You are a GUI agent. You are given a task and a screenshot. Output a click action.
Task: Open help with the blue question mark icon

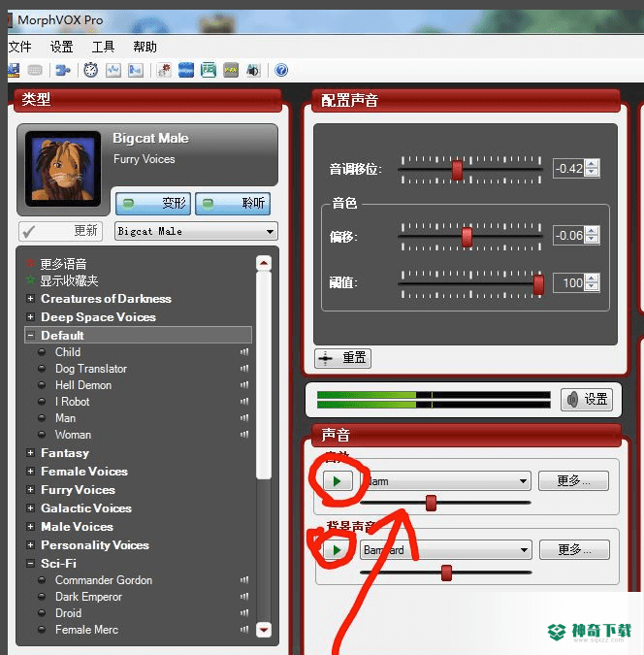coord(281,70)
